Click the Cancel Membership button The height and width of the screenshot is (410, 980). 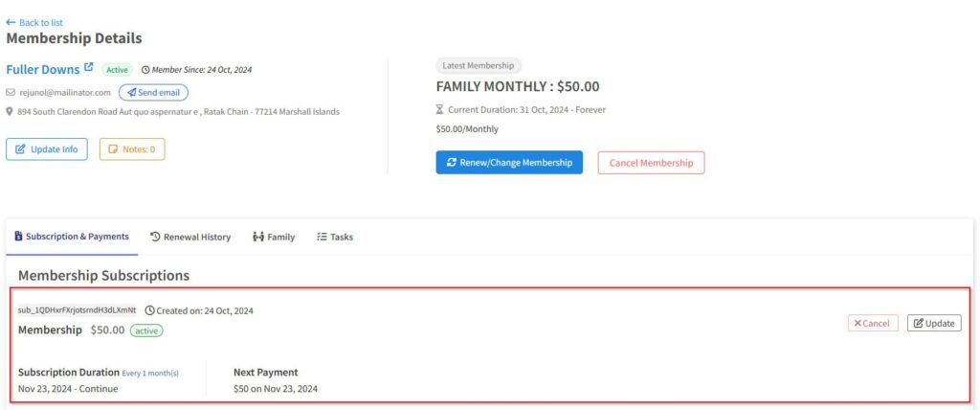coord(651,163)
